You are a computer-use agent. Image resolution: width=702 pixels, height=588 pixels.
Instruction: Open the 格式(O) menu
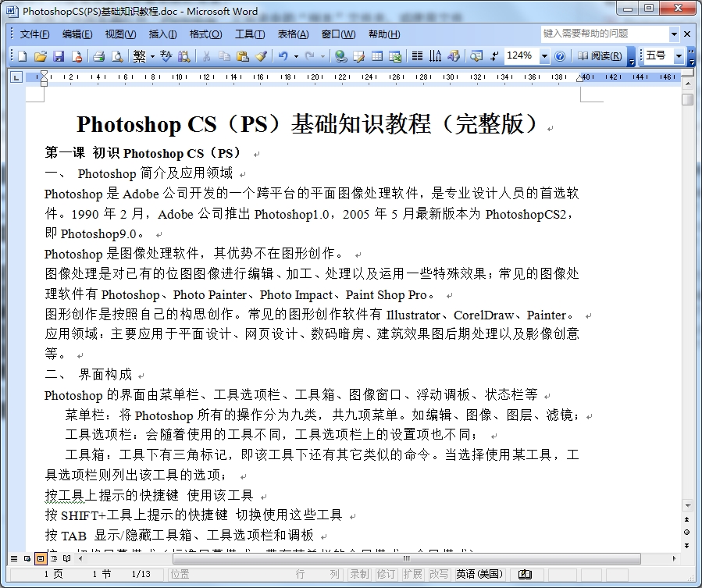[x=205, y=34]
